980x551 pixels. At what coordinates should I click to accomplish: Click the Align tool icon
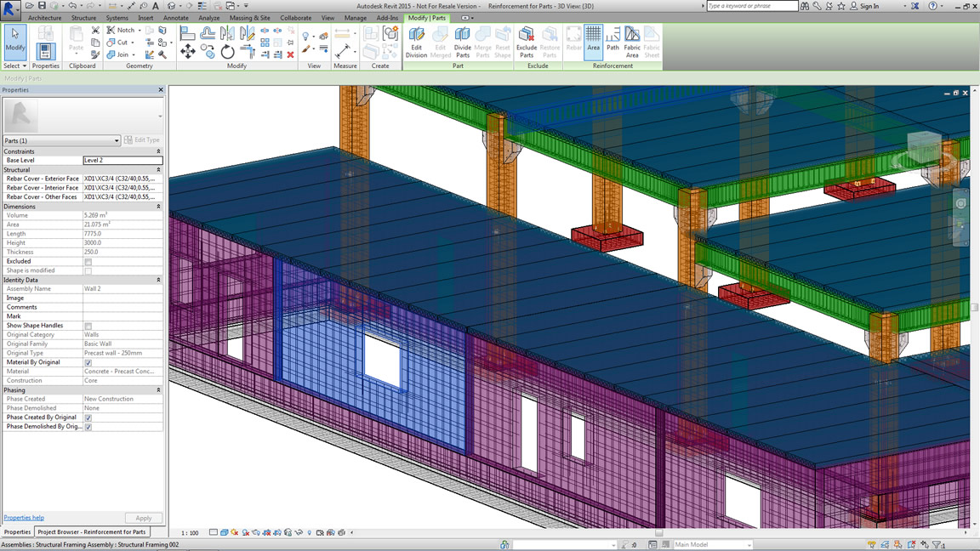tap(187, 32)
